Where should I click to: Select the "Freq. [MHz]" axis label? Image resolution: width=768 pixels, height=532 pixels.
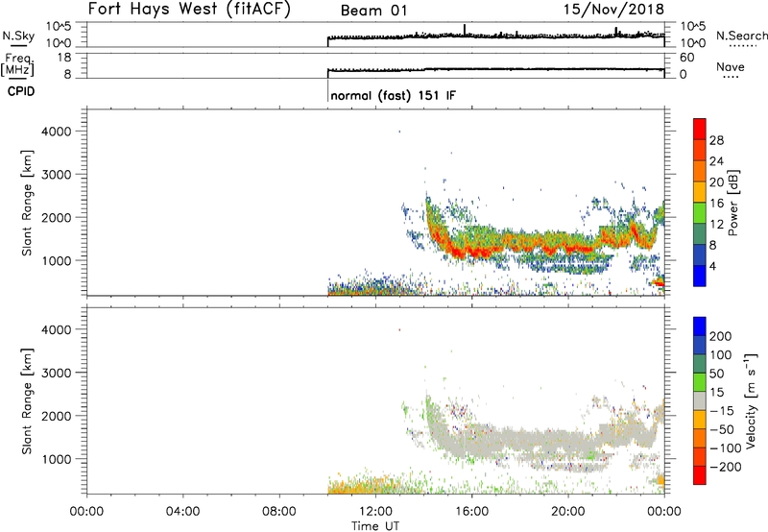17,64
